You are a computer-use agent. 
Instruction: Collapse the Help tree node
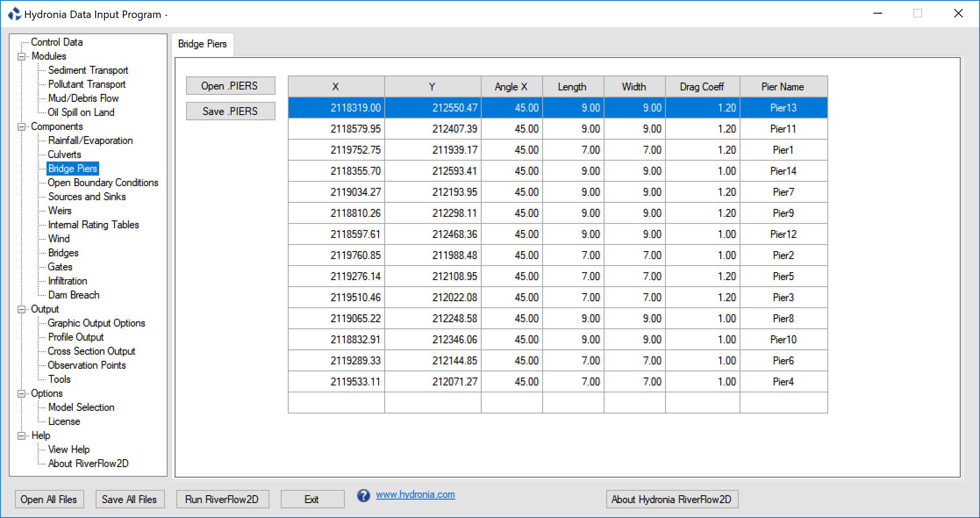click(x=21, y=436)
